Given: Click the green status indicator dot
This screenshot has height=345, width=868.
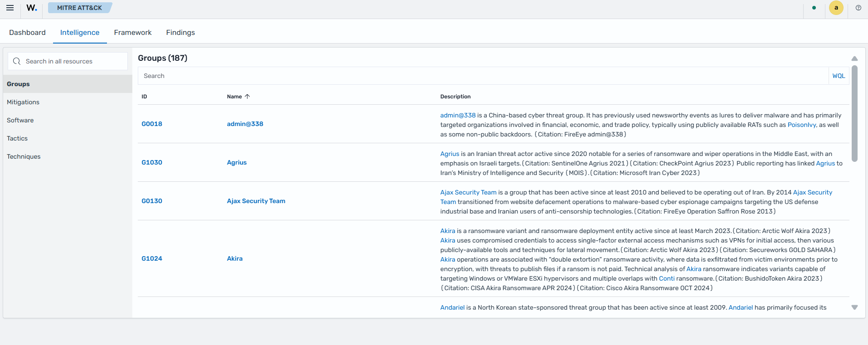Looking at the screenshot, I should click(814, 8).
